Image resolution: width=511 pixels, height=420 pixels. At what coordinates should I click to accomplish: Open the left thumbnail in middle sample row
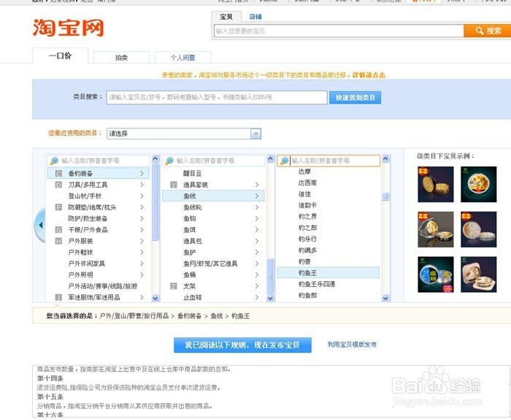point(436,229)
